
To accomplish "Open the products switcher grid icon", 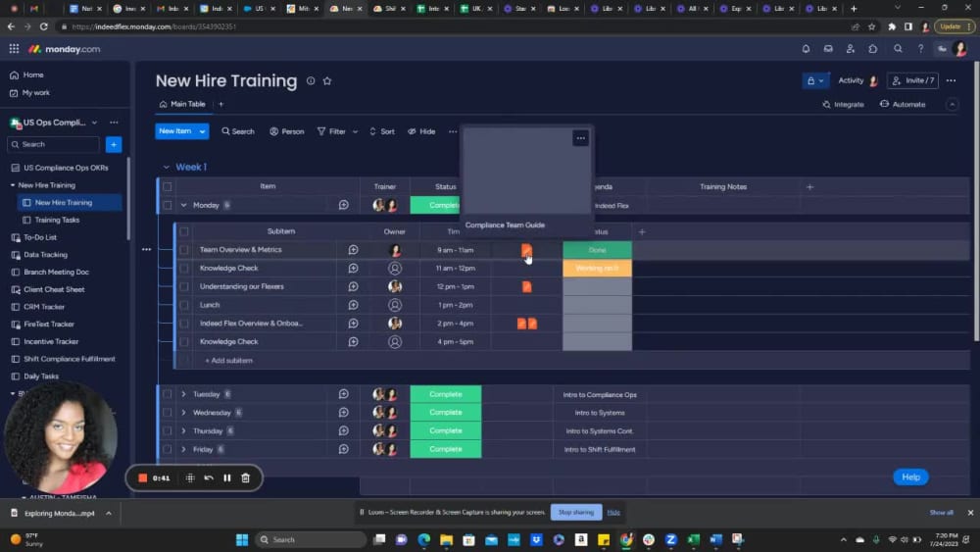I will pyautogui.click(x=14, y=49).
